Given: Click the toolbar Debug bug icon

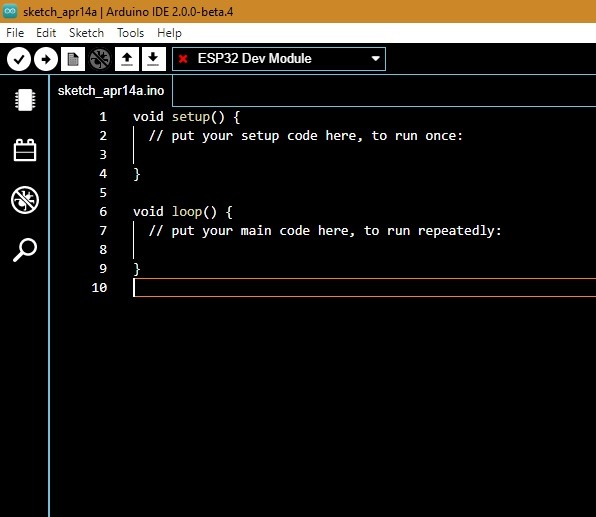Looking at the screenshot, I should pyautogui.click(x=100, y=59).
